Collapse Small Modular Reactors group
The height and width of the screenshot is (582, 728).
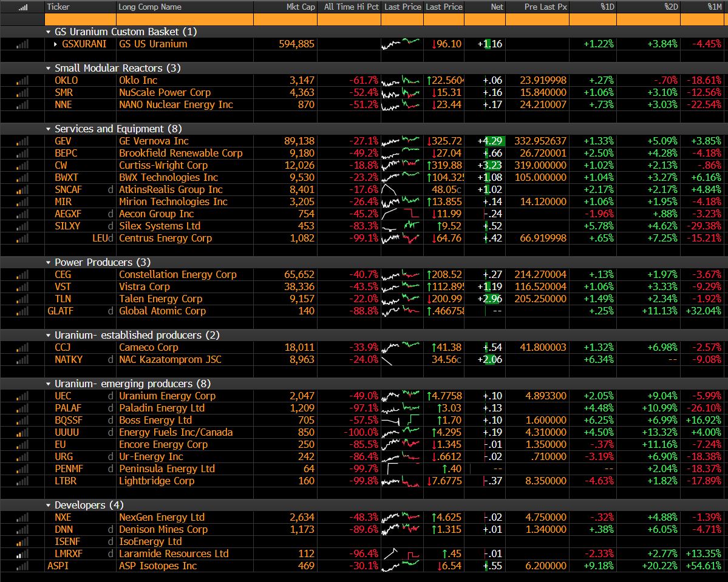click(x=49, y=68)
